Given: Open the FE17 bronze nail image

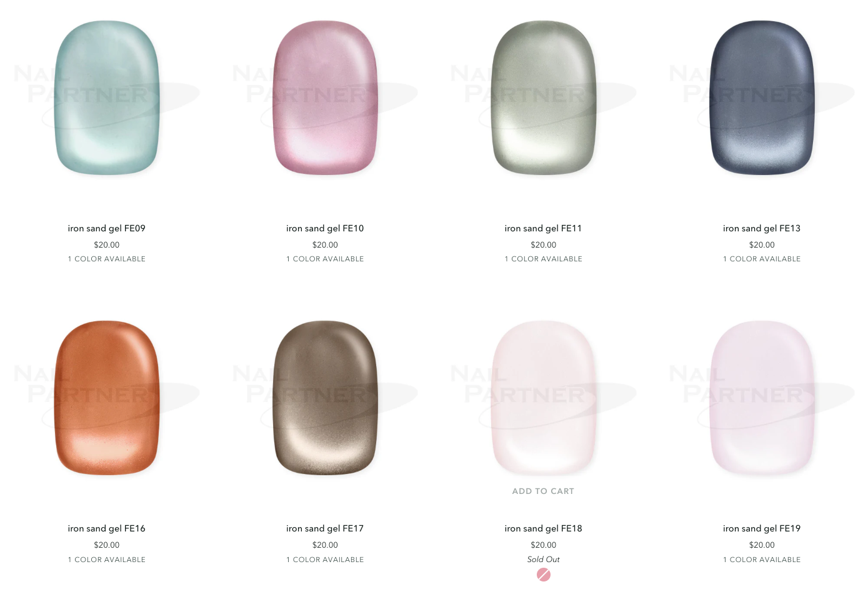Looking at the screenshot, I should point(325,398).
